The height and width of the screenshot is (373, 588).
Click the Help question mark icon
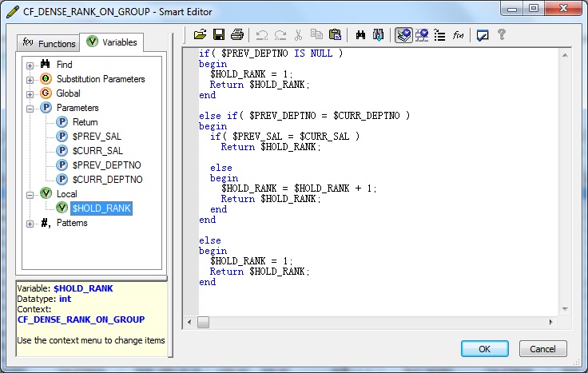[x=502, y=35]
